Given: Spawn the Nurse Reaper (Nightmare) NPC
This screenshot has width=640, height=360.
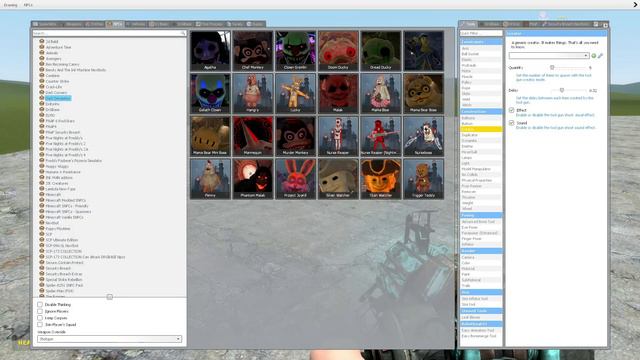Looking at the screenshot, I should click(x=380, y=136).
